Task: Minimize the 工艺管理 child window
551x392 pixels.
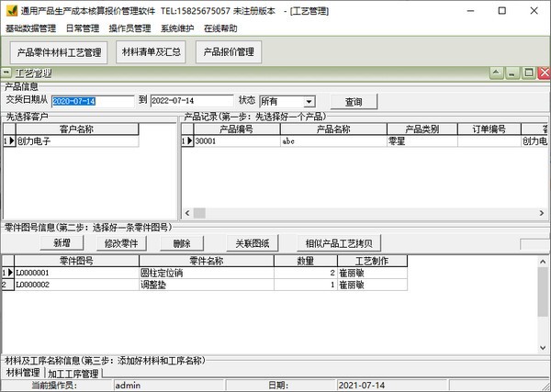Action: (x=512, y=73)
